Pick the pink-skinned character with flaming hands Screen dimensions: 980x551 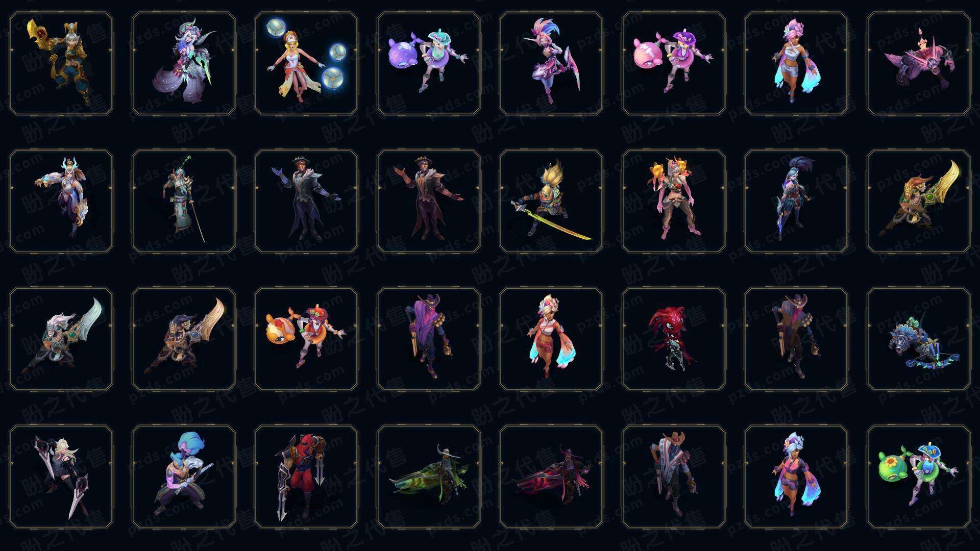[674, 201]
